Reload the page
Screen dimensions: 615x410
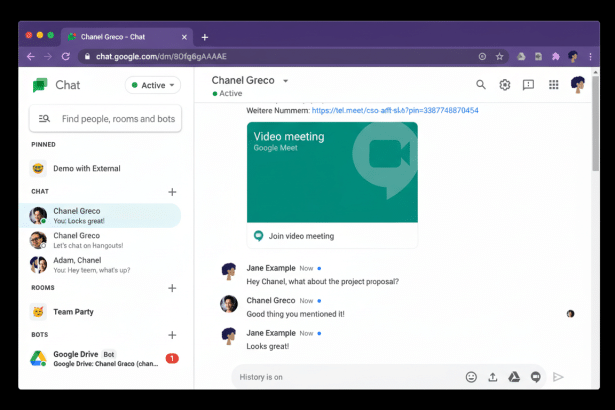66,56
